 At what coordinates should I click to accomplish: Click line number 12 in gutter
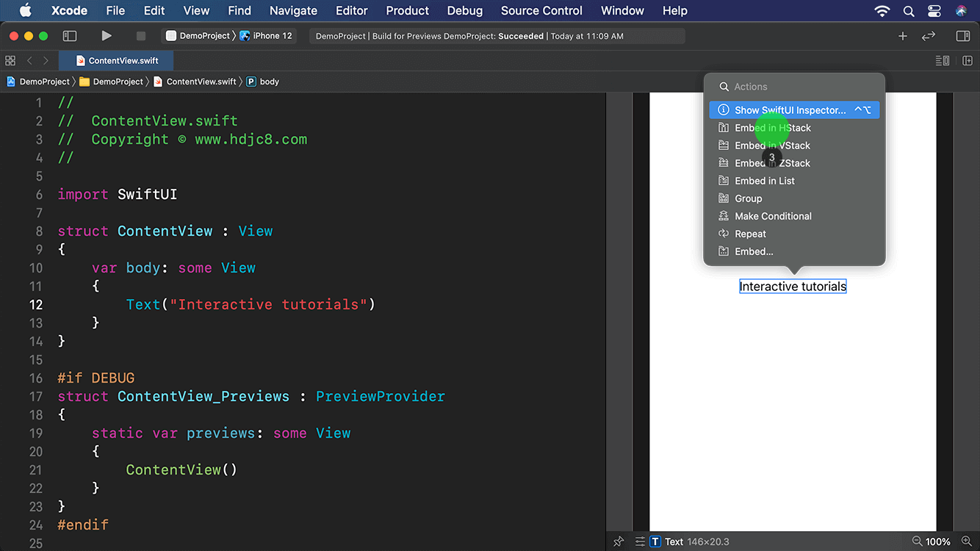35,304
